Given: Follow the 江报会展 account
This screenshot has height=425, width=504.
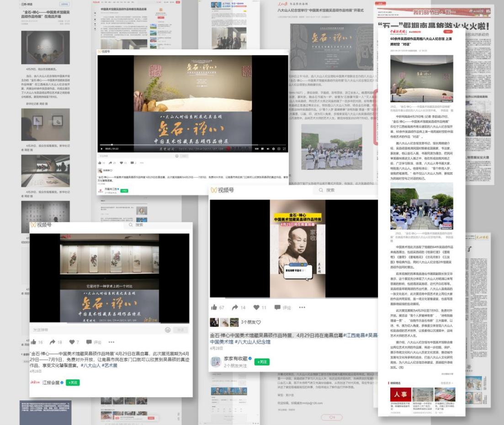Looking at the screenshot, I should 73,382.
